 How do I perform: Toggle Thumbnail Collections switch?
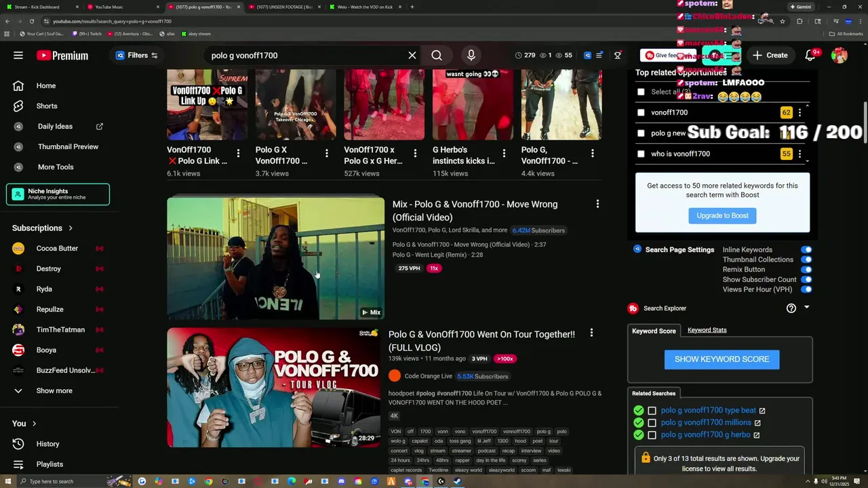point(806,260)
